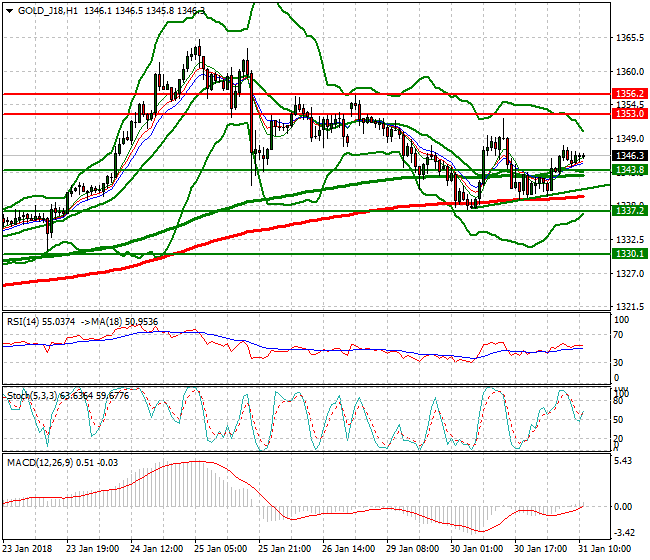This screenshot has height=560, width=650.
Task: Click the MACD scale value -3.42
Action: tap(624, 532)
